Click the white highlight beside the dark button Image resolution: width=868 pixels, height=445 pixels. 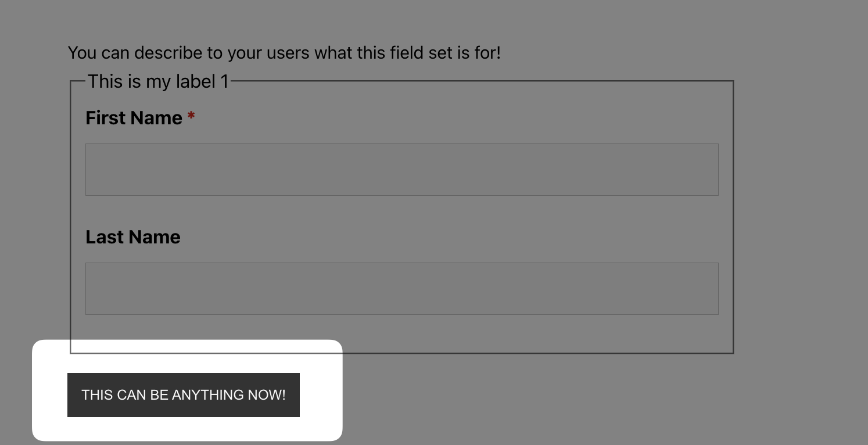pos(321,395)
